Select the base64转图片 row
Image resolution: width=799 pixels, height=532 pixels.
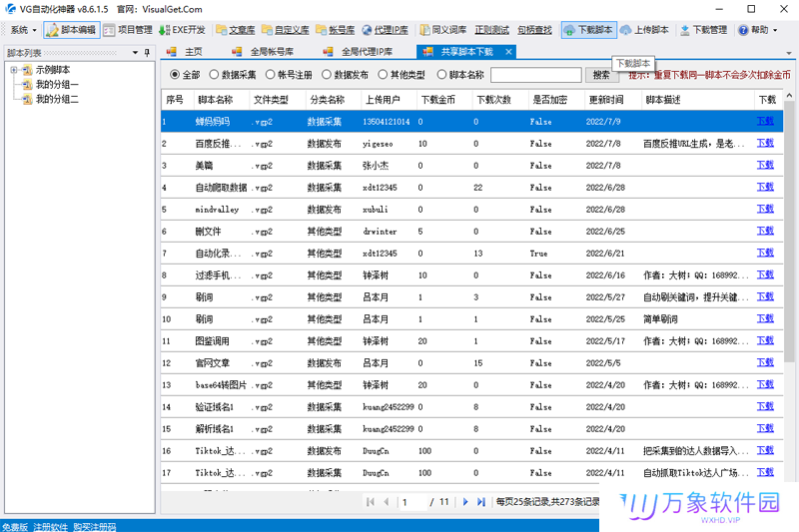click(x=471, y=385)
